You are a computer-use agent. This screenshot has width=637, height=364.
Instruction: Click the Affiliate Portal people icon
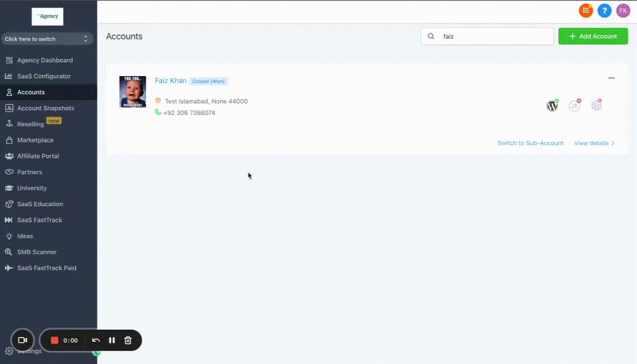9,156
